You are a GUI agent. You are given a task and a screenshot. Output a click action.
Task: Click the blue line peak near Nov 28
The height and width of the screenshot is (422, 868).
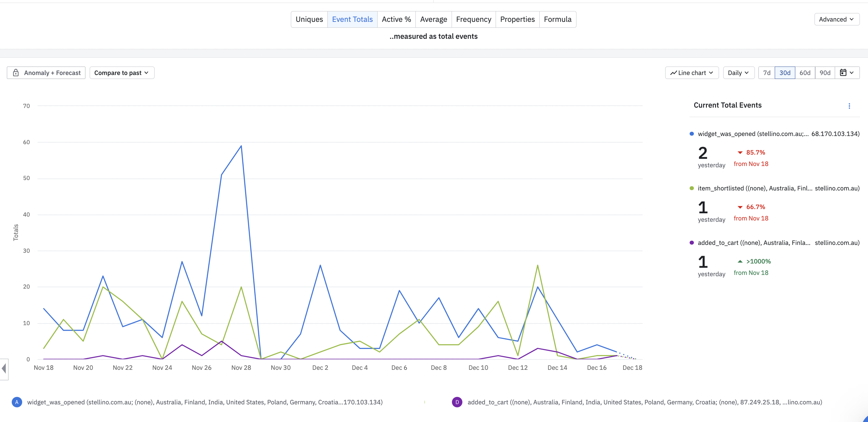coord(241,146)
